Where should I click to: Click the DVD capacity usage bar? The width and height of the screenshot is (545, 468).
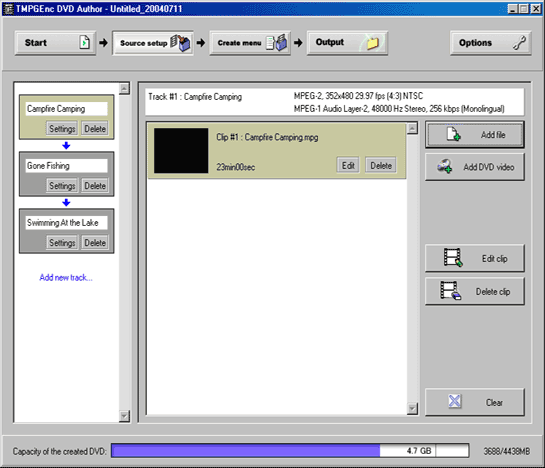tap(290, 451)
